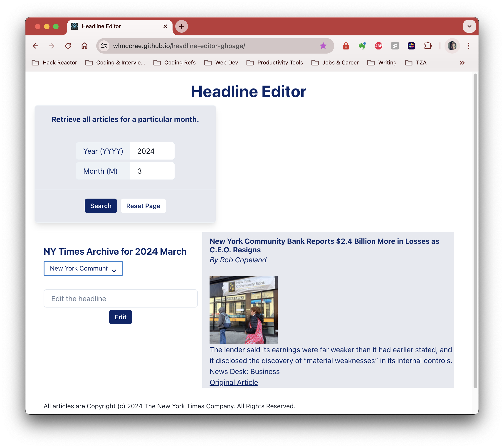Click the Year field showing 2024
This screenshot has height=448, width=504.
(x=152, y=151)
